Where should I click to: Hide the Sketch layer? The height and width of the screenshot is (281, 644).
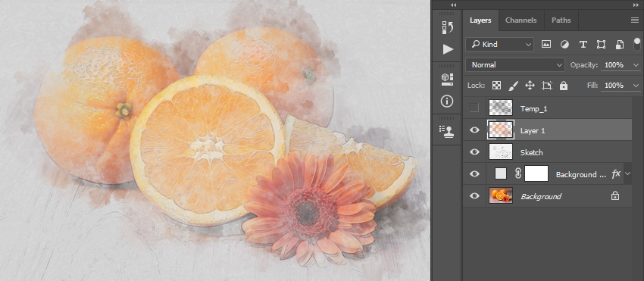474,151
